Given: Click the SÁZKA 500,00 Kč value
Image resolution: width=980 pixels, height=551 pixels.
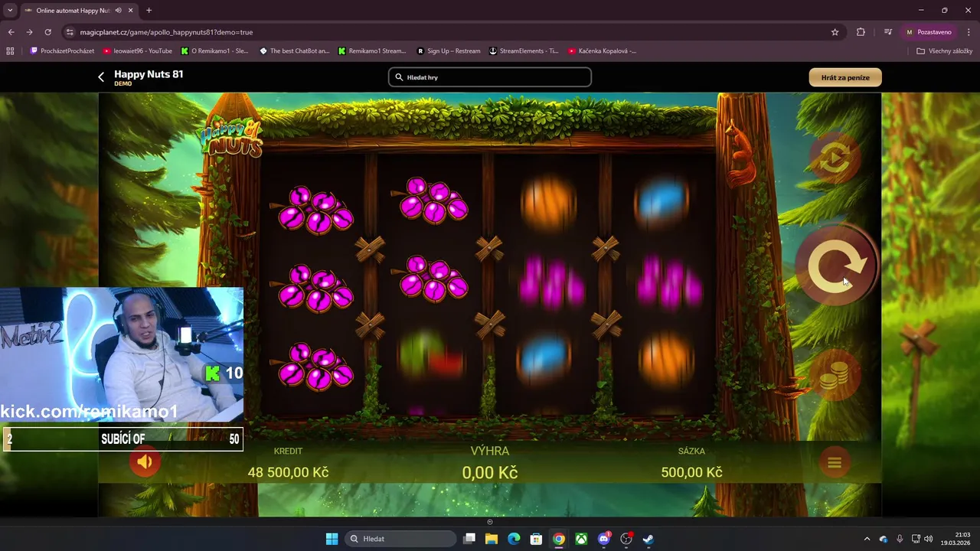Looking at the screenshot, I should click(691, 472).
